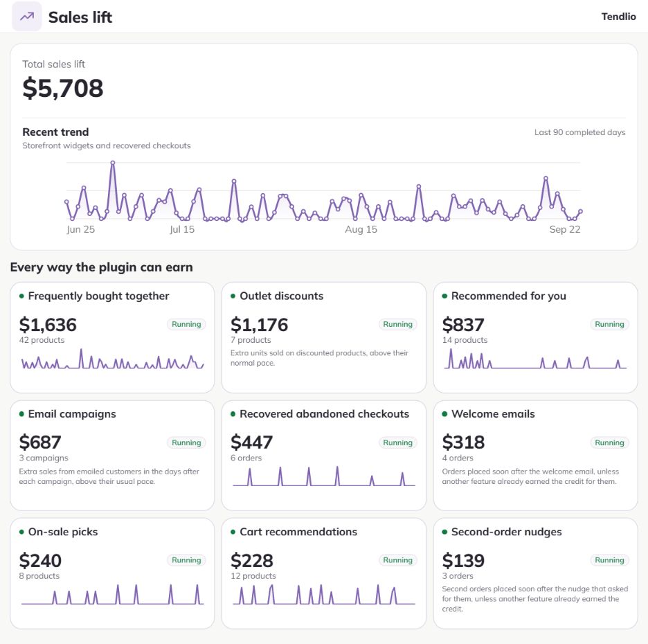Viewport: 648px width, 644px height.
Task: Click Running badge on Recovered abandoned checkouts
Action: pos(397,442)
